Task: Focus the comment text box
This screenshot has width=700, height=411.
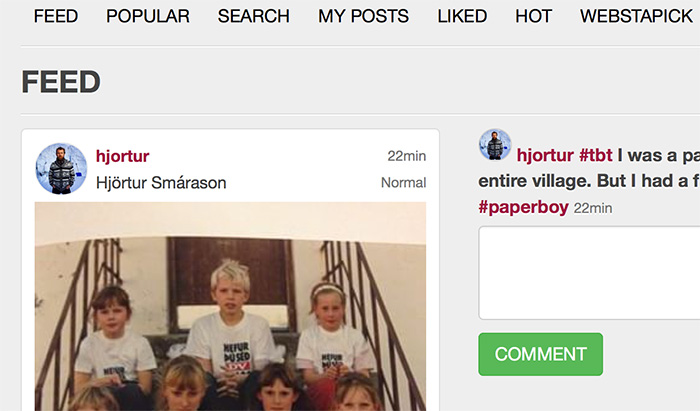Action: 589,273
